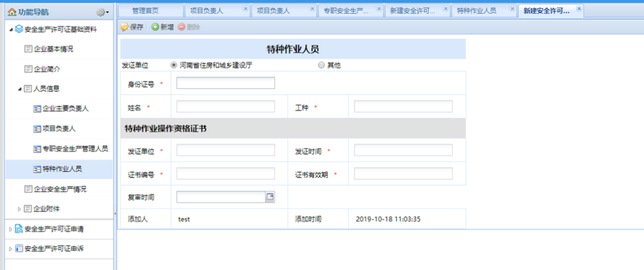
Task: Click the 安全生产许可证基础资料 stack icon
Action: pos(19,30)
